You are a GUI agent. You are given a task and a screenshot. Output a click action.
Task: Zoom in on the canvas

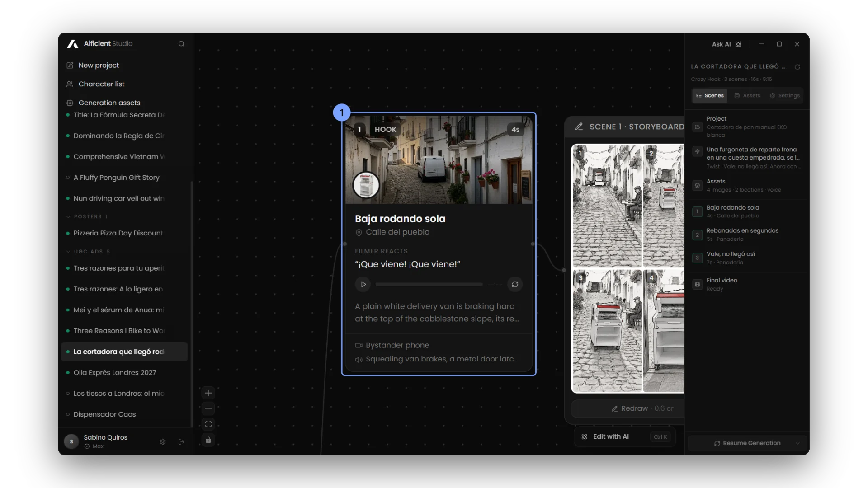pos(208,393)
